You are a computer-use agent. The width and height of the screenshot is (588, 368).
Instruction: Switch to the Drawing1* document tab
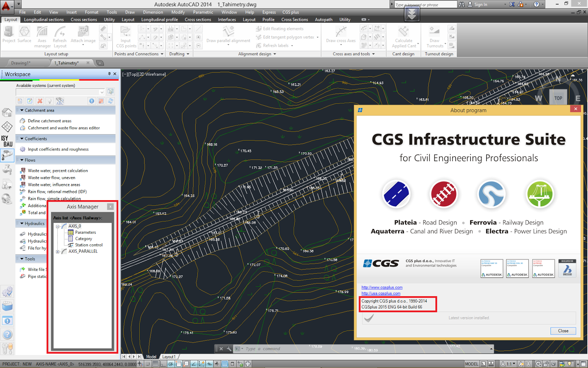coord(21,63)
